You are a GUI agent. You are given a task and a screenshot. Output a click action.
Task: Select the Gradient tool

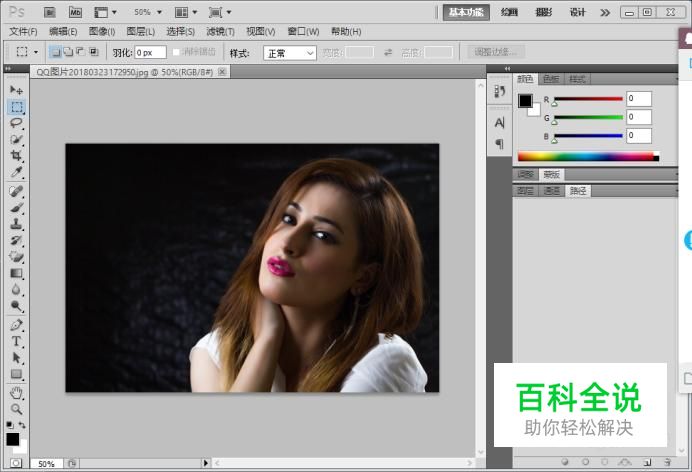pyautogui.click(x=16, y=273)
